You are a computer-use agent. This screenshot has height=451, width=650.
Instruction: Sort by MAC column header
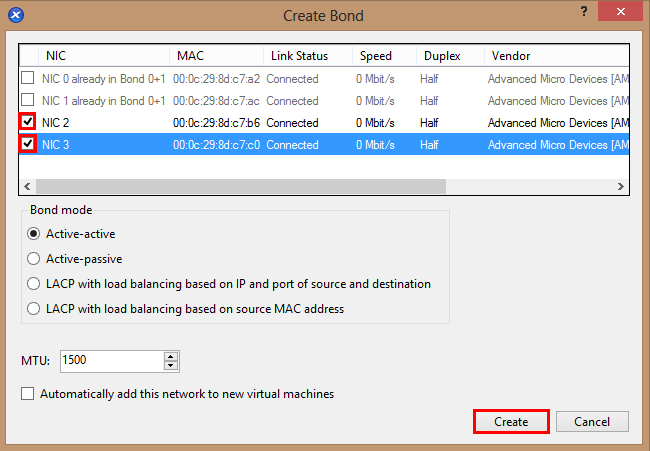(215, 56)
